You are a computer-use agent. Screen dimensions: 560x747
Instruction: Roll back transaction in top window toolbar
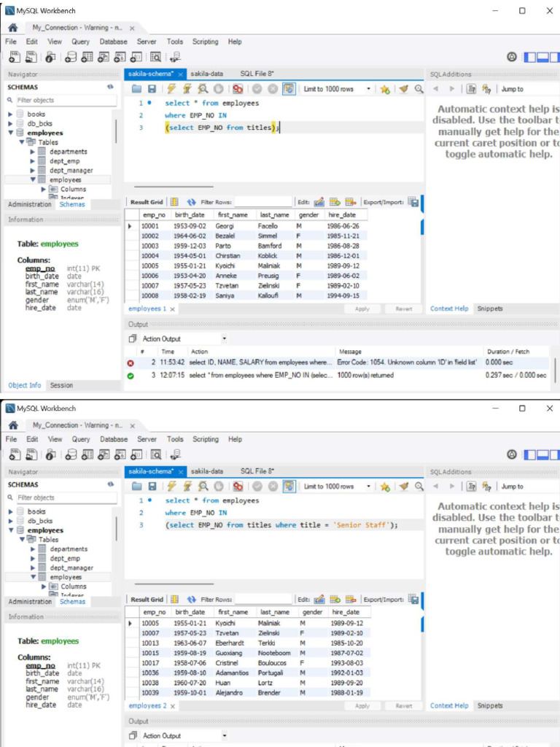pos(273,88)
